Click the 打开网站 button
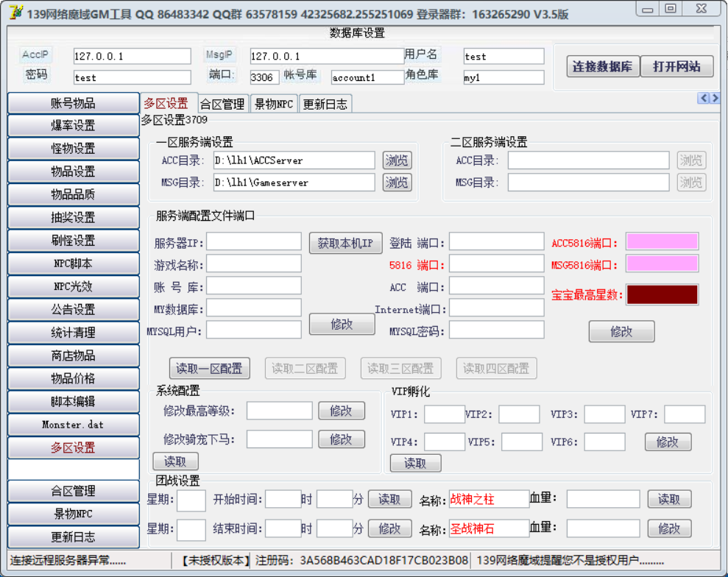The height and width of the screenshot is (577, 728). coord(676,66)
